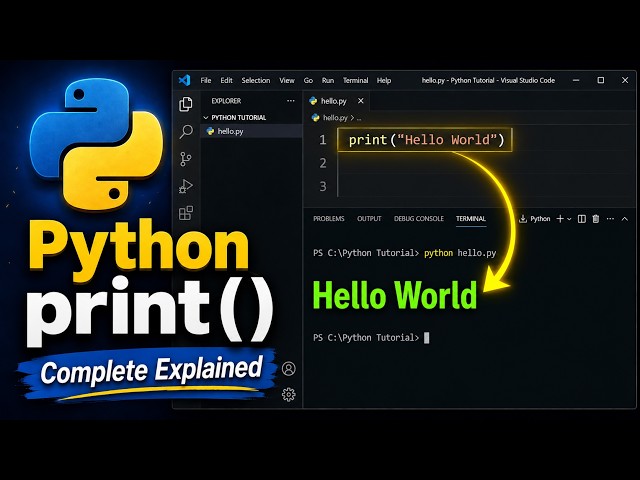Viewport: 640px width, 480px height.
Task: Close the Visual Studio Code window
Action: pos(625,80)
